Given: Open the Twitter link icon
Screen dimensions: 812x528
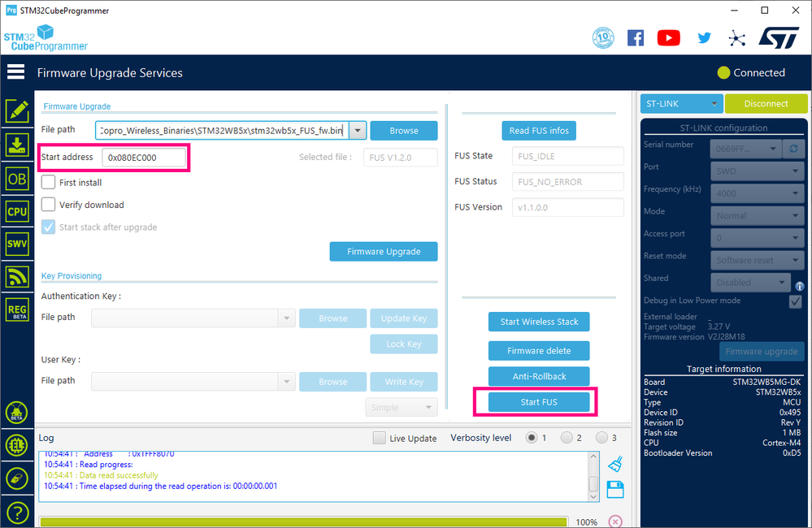Looking at the screenshot, I should point(704,38).
